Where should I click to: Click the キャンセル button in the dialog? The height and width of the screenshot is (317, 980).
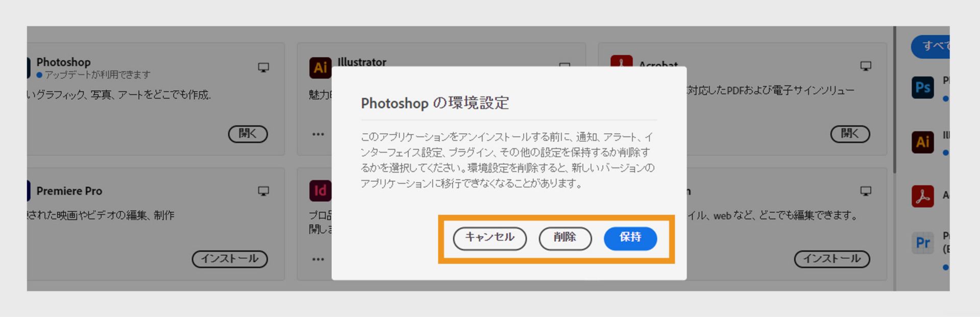click(x=489, y=238)
